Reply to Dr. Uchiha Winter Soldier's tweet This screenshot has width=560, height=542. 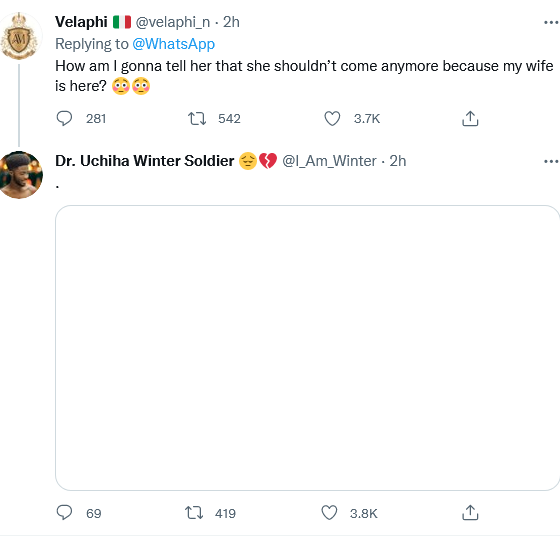64,513
